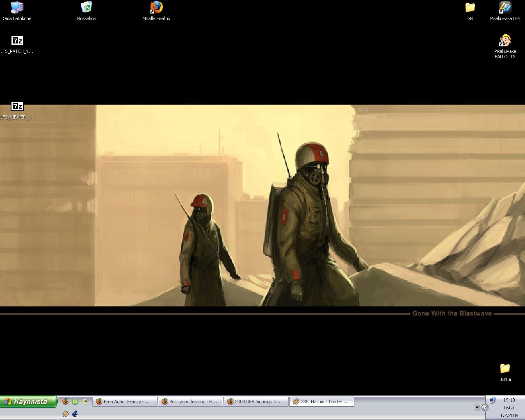Click the blue Quick Launch icon next to Winamp
Viewport: 525px width, 420px height.
[75, 414]
